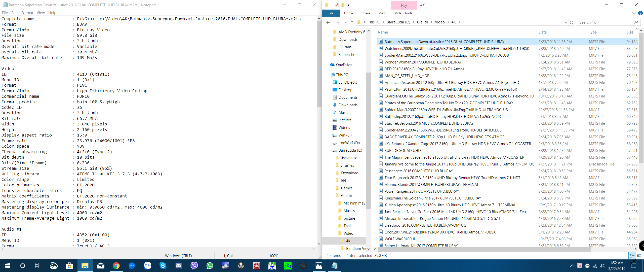Switch to Explorer Home ribbon tab
Screen dimensions: 644x272
click(x=348, y=13)
